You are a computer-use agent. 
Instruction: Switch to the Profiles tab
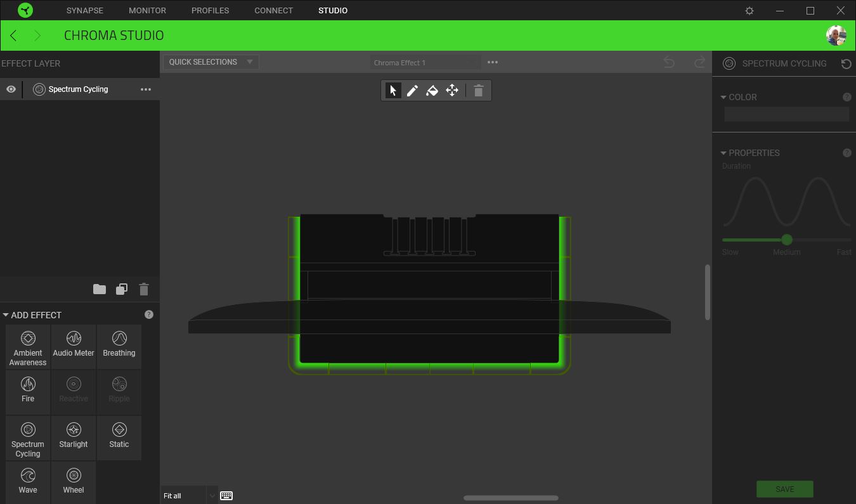pos(211,11)
